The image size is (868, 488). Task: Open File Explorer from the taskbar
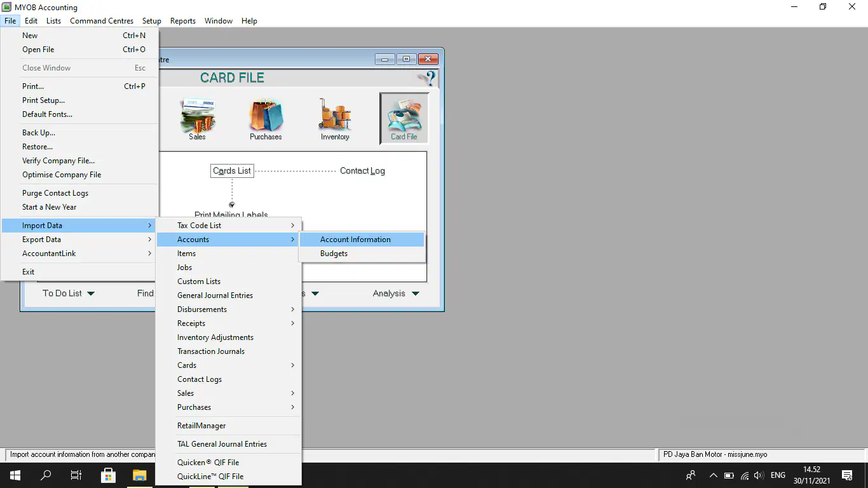139,475
